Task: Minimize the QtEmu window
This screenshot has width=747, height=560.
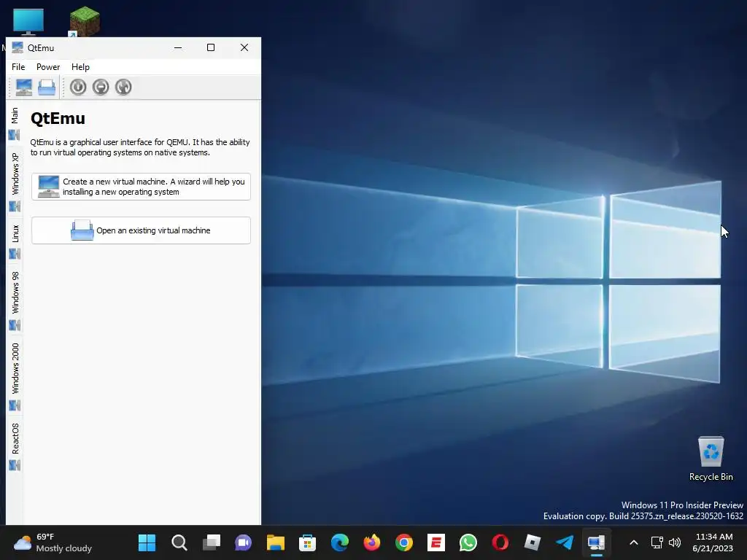Action: pyautogui.click(x=178, y=47)
